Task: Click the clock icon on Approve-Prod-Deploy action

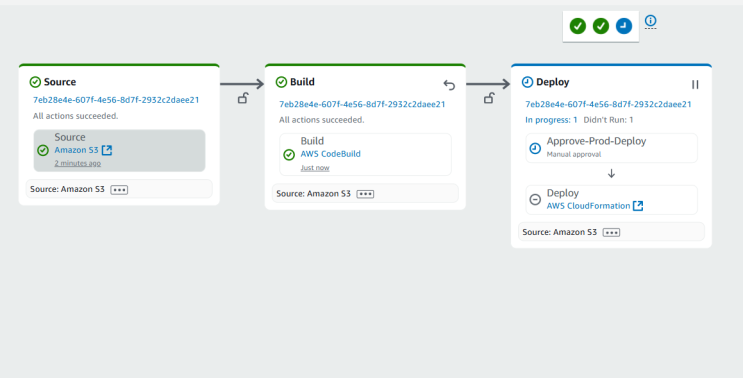Action: pyautogui.click(x=535, y=148)
